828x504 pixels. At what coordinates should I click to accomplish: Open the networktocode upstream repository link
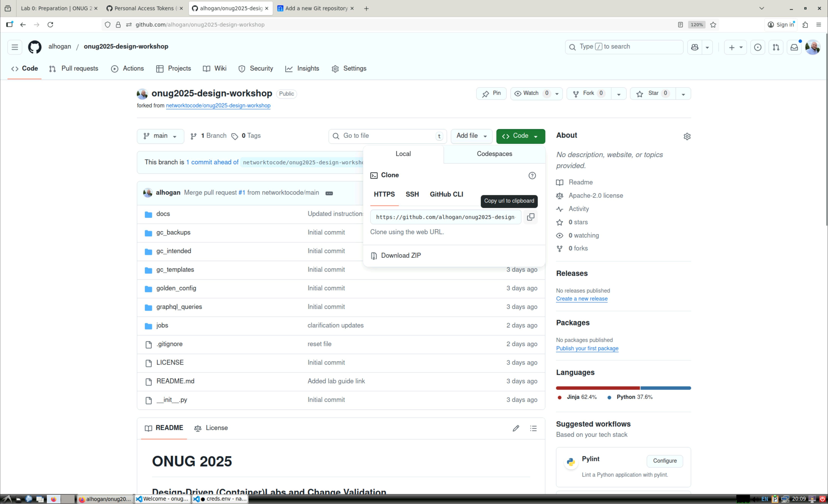point(218,106)
